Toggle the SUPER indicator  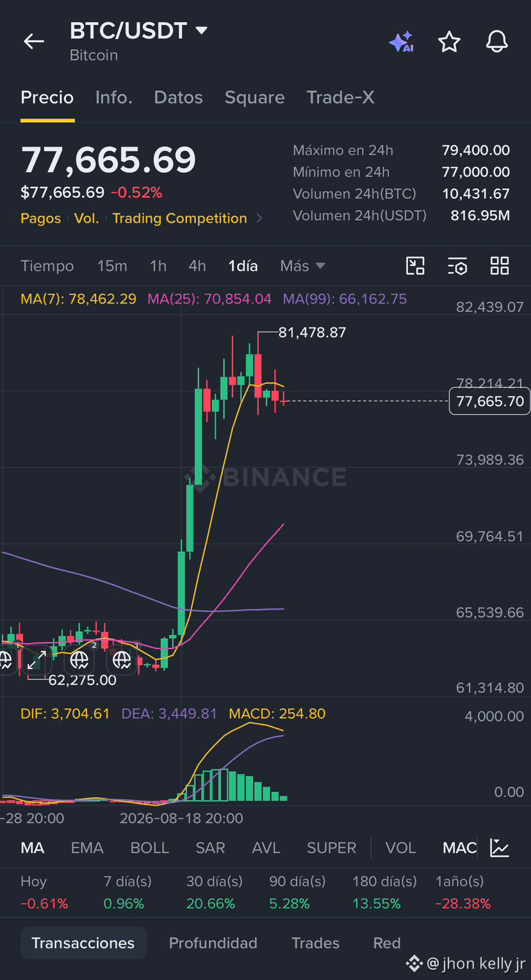331,847
